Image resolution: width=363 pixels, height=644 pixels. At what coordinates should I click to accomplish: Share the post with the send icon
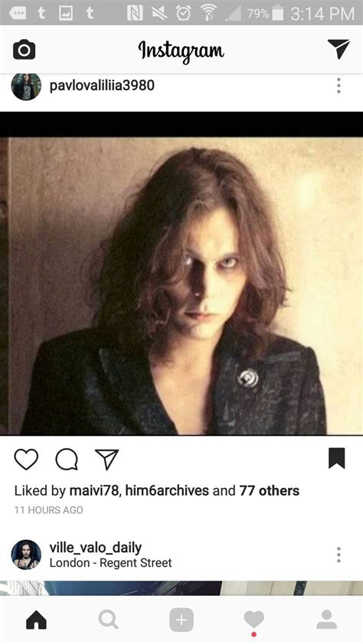[107, 459]
